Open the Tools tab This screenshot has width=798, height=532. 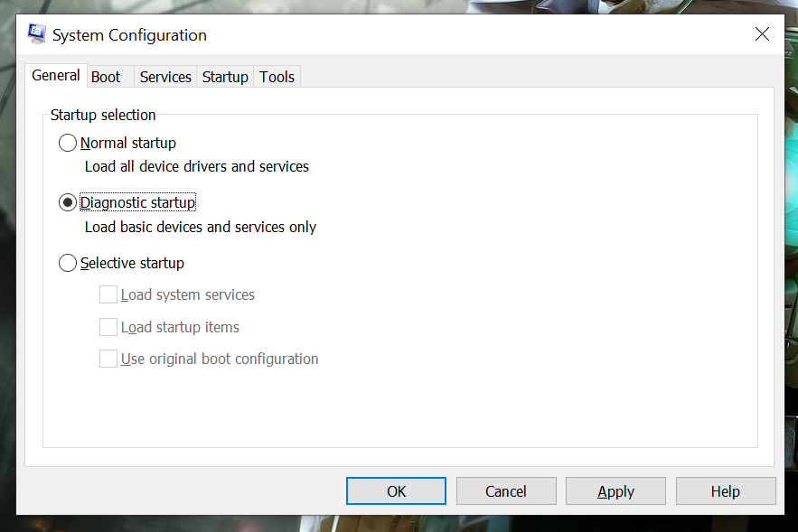(x=277, y=77)
